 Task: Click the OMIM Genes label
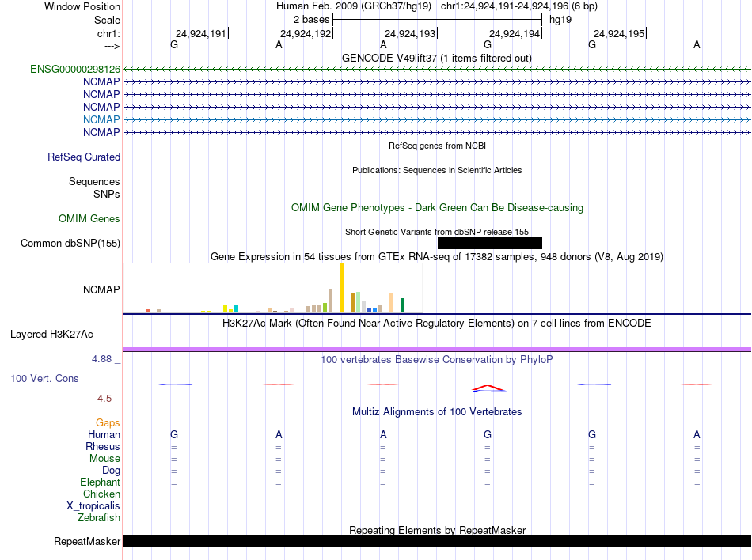(89, 219)
